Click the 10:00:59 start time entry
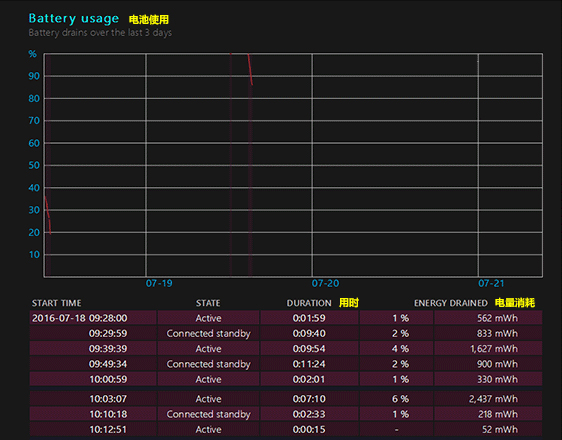The width and height of the screenshot is (562, 440). point(108,379)
